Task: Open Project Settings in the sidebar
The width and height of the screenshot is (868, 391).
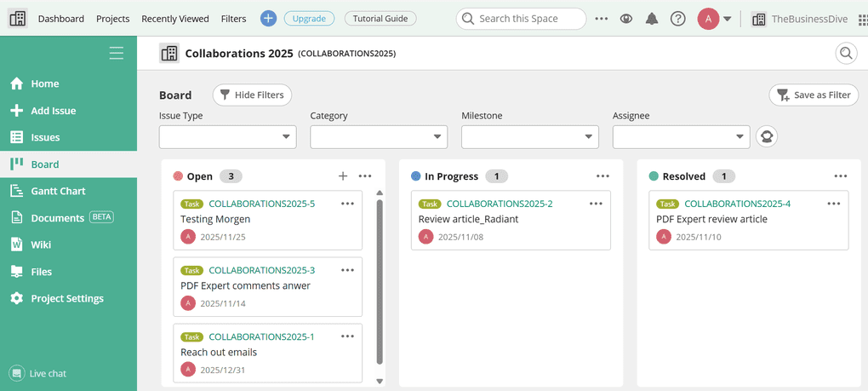Action: 68,298
